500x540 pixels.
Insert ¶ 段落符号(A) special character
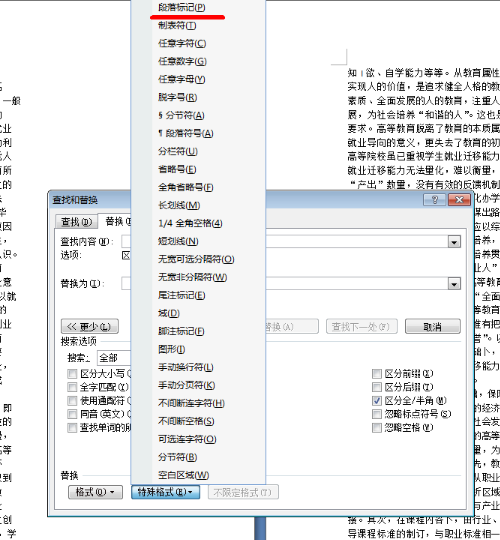186,133
